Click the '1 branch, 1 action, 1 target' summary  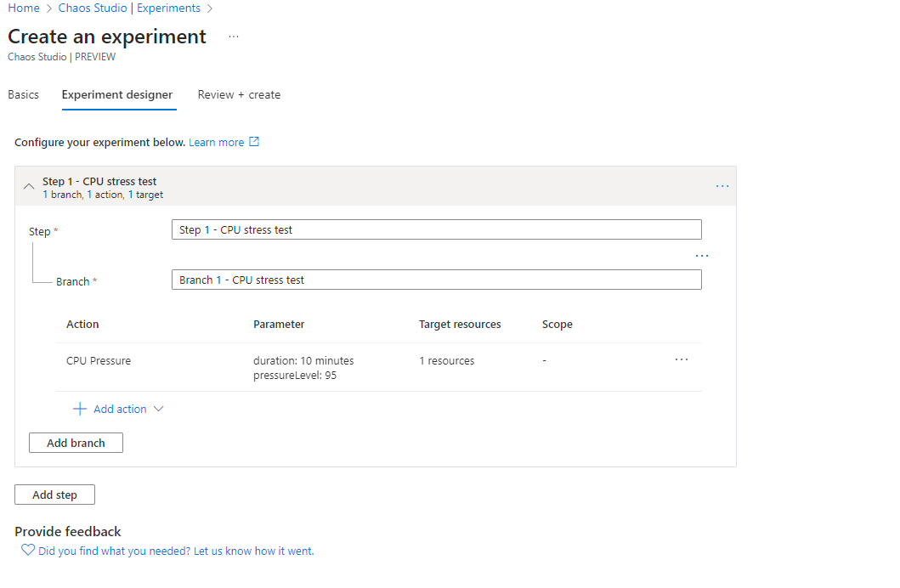pyautogui.click(x=103, y=195)
